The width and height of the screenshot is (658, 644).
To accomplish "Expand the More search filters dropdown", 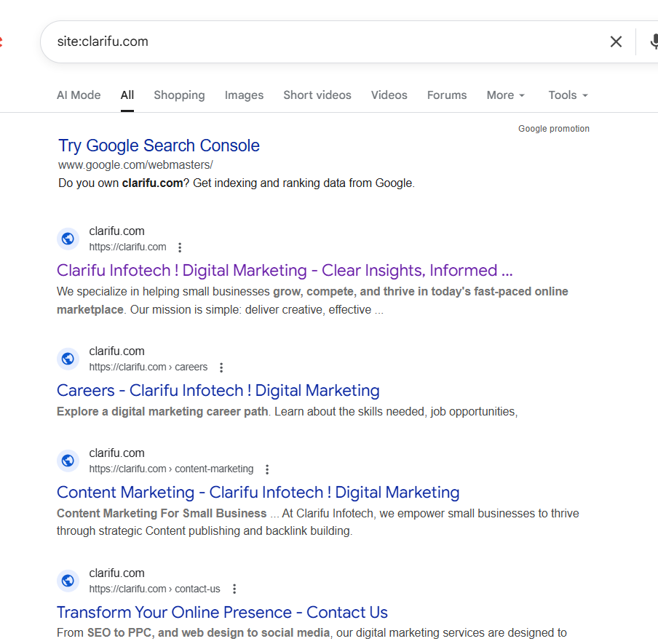I will point(505,95).
